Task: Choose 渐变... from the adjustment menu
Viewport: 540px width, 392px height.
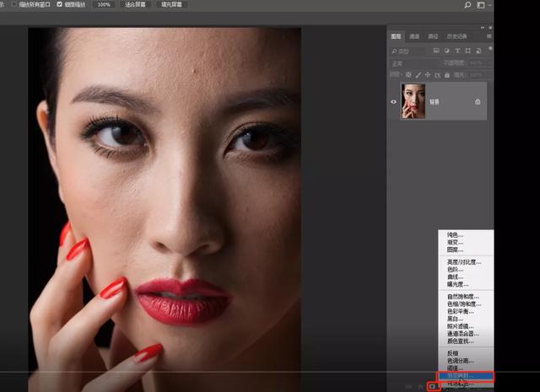Action: tap(466, 243)
